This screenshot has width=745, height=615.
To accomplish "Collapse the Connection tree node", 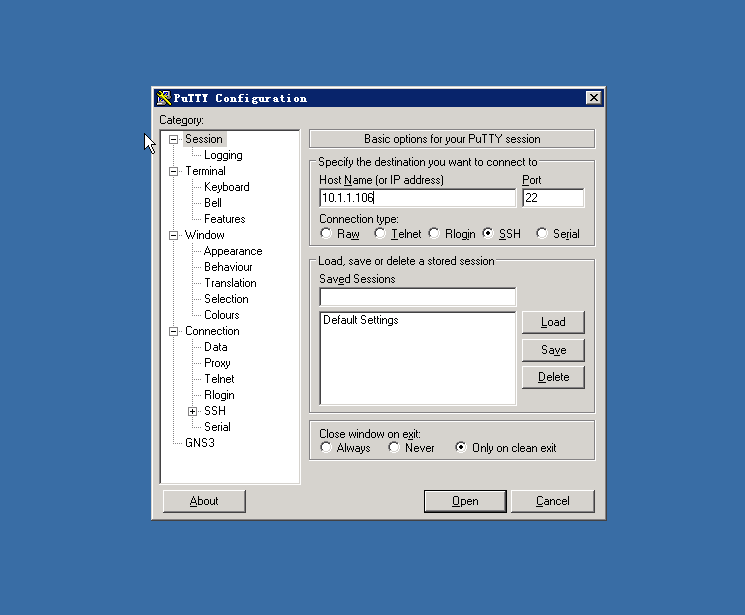I will coord(173,331).
